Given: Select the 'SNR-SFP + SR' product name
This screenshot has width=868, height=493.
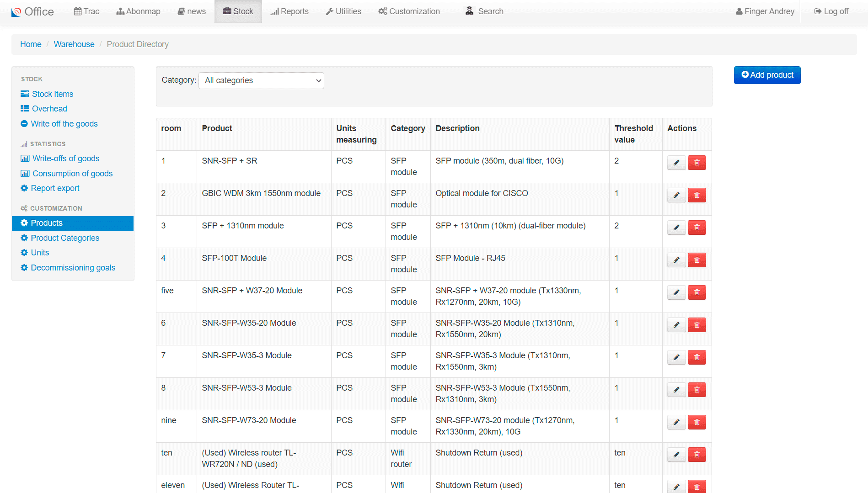Looking at the screenshot, I should [x=230, y=161].
